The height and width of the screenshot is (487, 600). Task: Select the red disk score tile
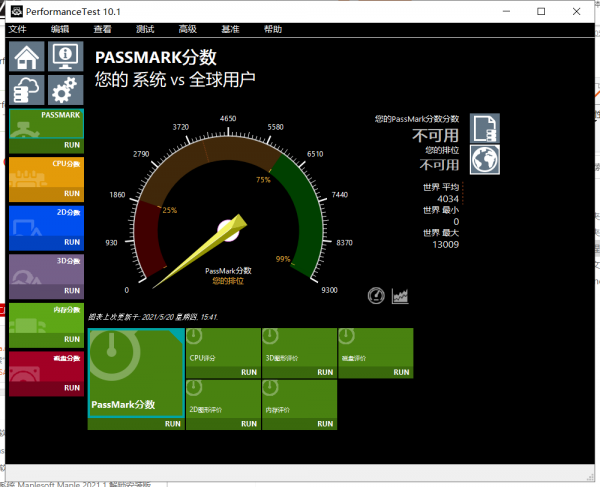(46, 366)
